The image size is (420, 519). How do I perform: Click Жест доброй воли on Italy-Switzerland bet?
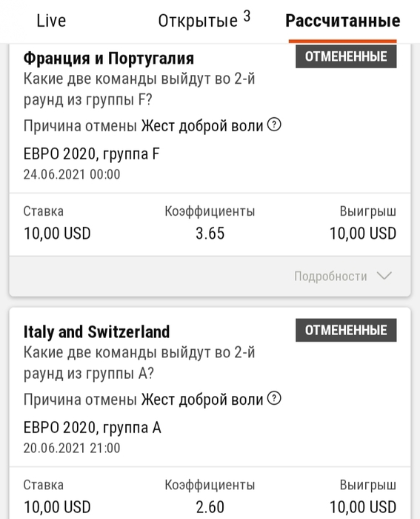coord(202,400)
